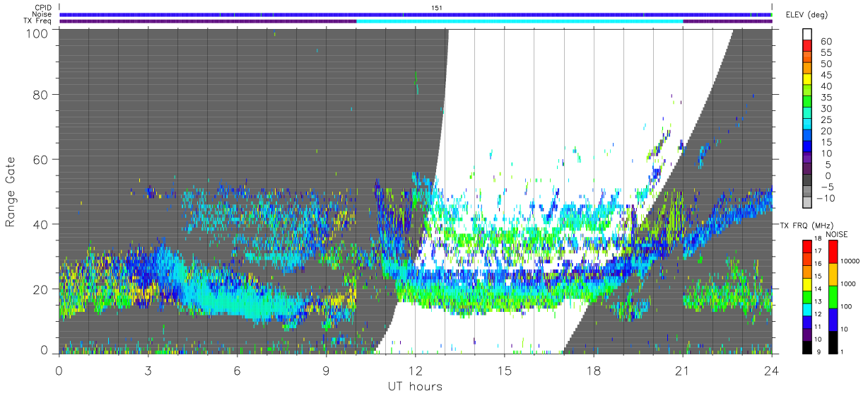Pick the green swatch in NOISE bar
The height and width of the screenshot is (401, 868).
(832, 296)
